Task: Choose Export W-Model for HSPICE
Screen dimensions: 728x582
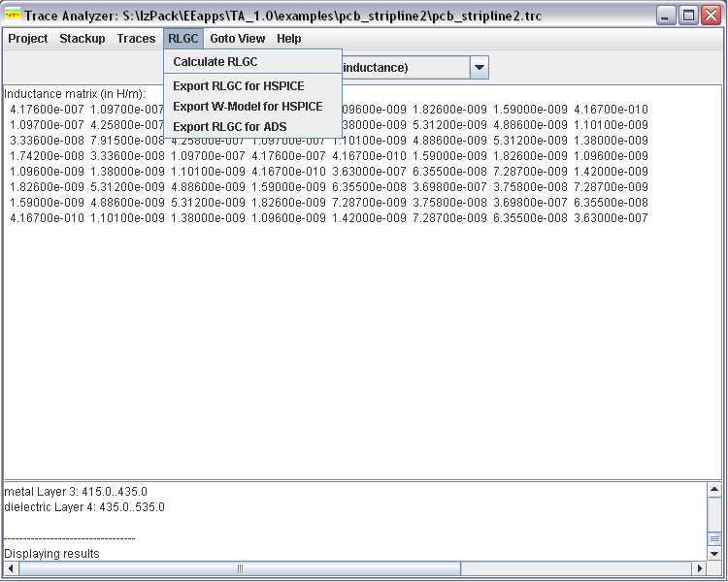Action: [247, 107]
